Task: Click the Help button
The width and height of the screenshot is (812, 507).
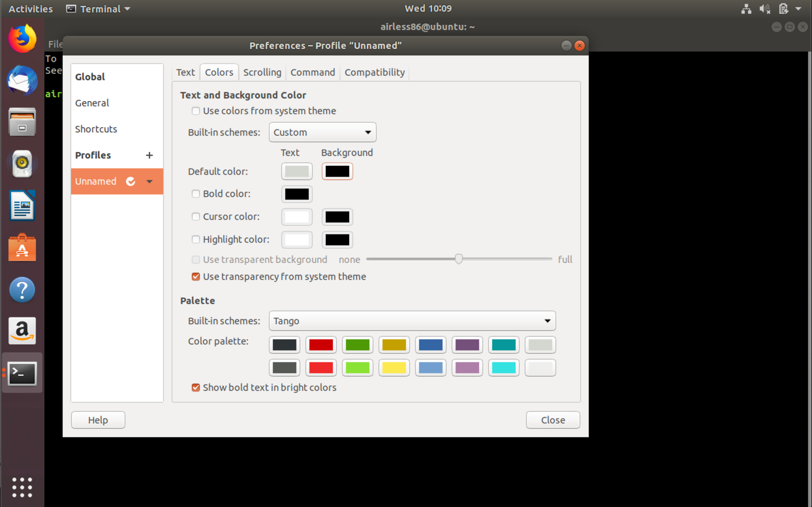Action: point(98,420)
